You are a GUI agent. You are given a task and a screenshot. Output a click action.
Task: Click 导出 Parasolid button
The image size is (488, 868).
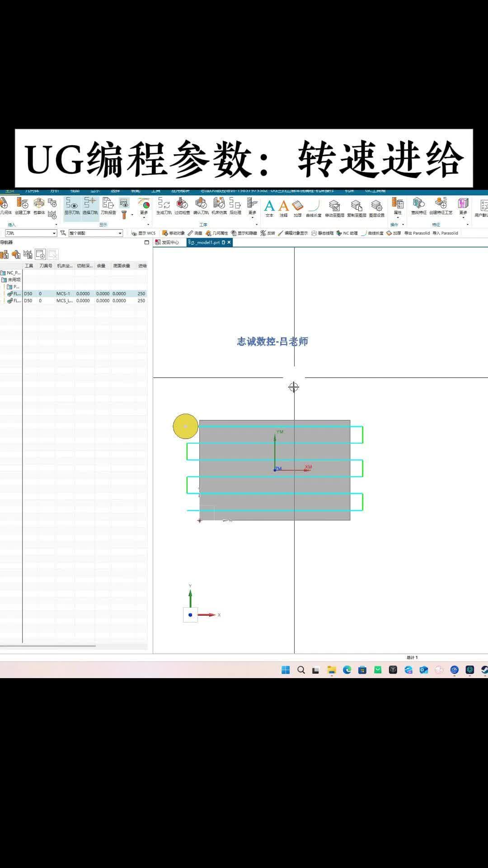(417, 233)
